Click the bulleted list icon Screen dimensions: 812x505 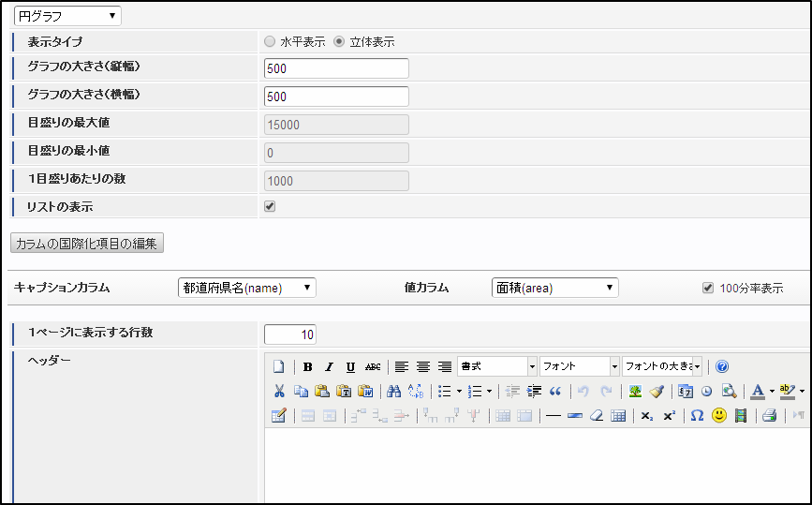click(445, 391)
